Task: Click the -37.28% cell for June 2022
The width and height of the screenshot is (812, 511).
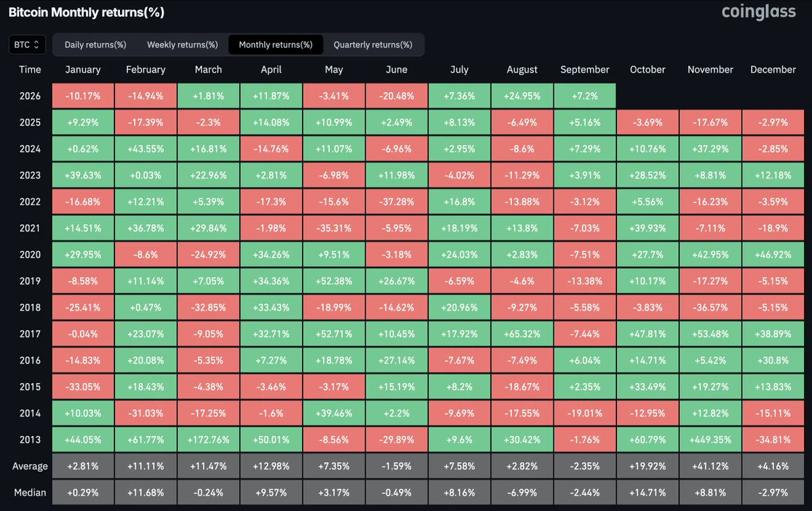Action: click(x=397, y=202)
